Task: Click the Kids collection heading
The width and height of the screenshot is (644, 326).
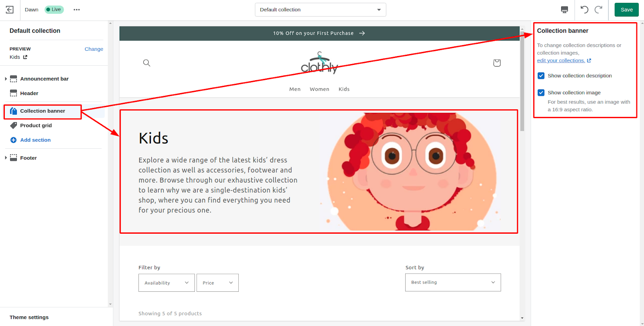Action: (153, 138)
